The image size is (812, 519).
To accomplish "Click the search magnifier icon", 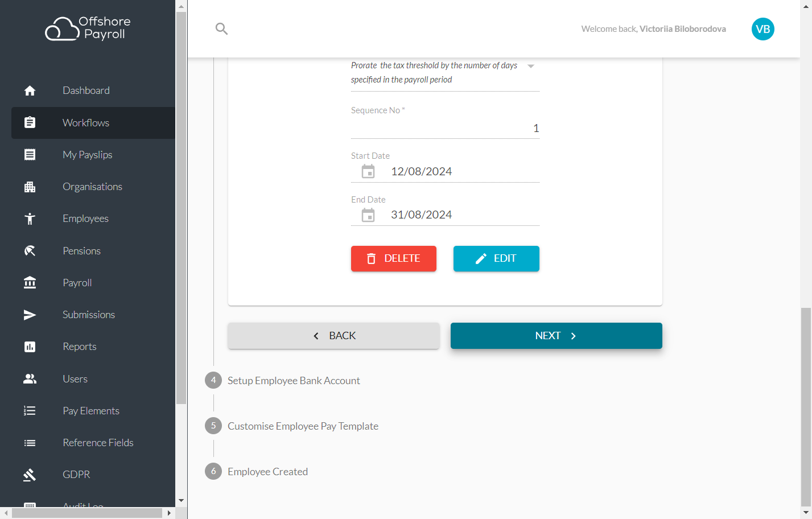I will point(222,28).
